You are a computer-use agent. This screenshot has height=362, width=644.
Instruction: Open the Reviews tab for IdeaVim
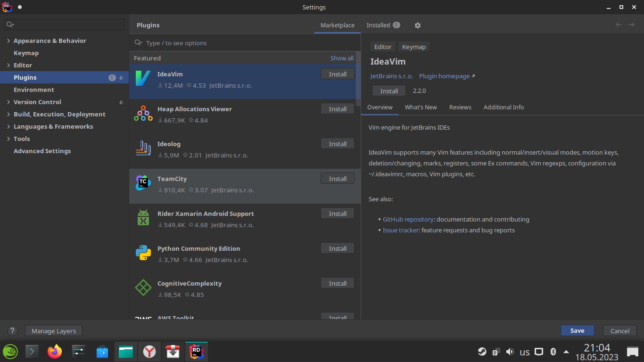460,107
